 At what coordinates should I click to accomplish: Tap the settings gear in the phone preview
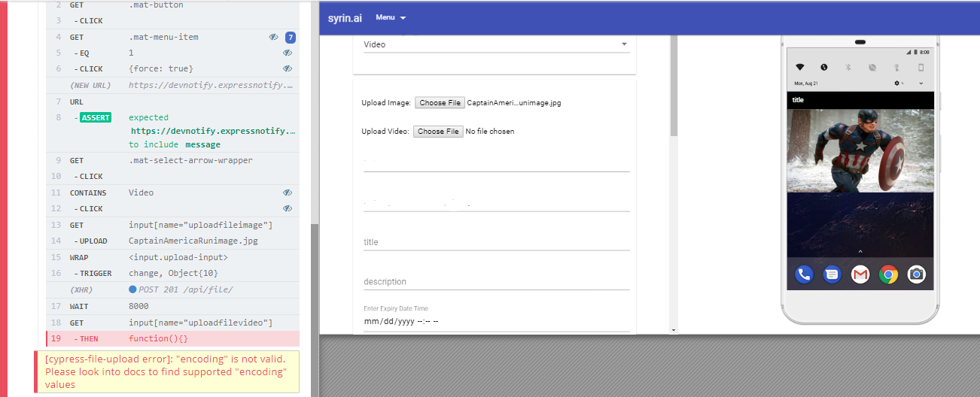tap(898, 83)
